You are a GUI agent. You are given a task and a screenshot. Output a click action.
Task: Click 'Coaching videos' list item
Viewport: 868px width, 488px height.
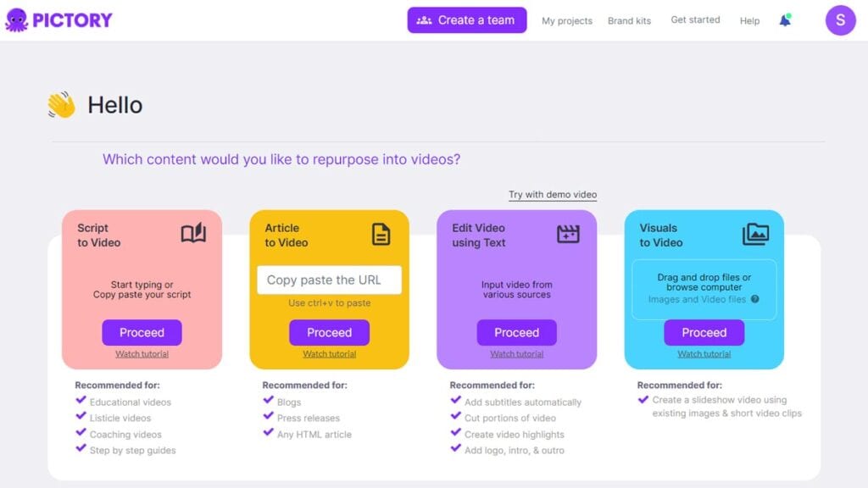(x=125, y=435)
